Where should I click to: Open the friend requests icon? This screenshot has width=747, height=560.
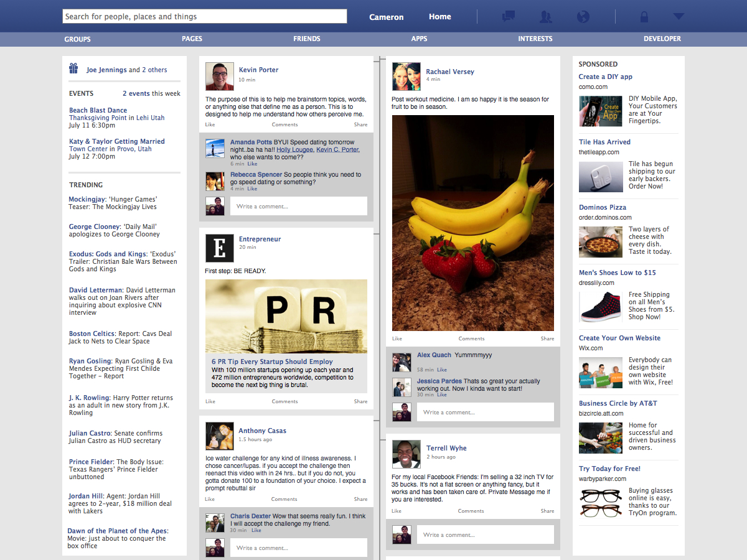(x=546, y=17)
